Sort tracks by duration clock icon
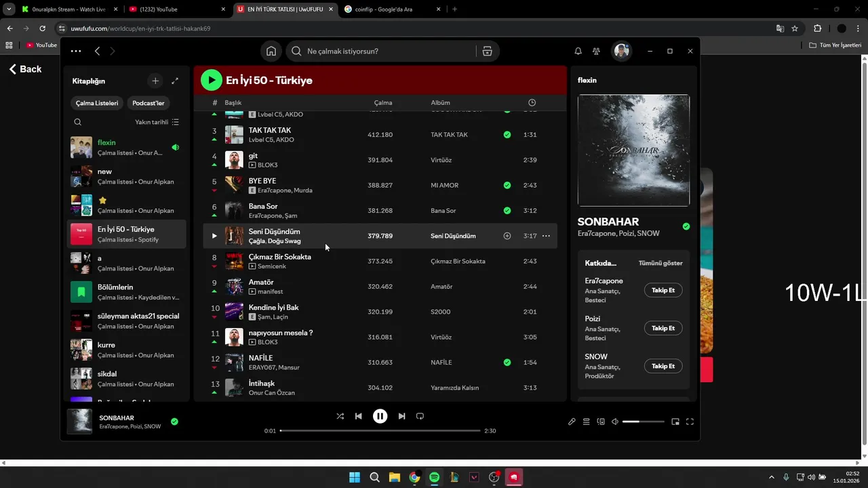The width and height of the screenshot is (868, 488). click(532, 102)
